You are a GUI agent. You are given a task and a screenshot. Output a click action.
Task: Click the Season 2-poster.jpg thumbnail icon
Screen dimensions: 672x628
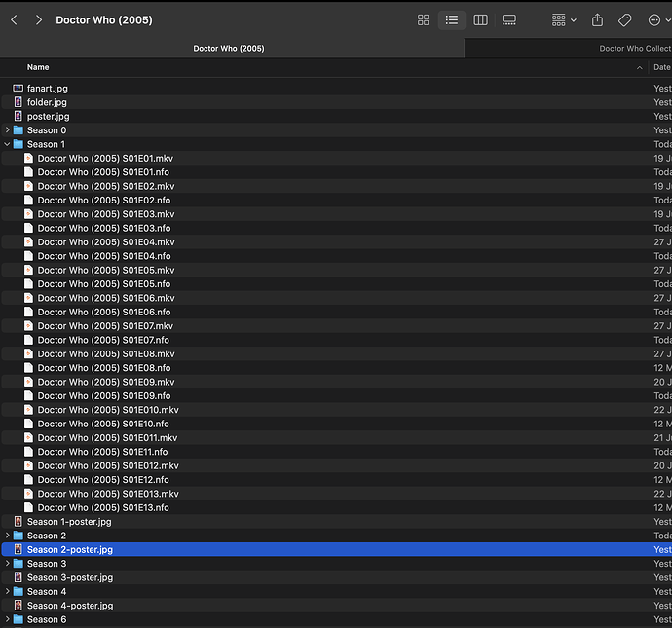(x=18, y=549)
